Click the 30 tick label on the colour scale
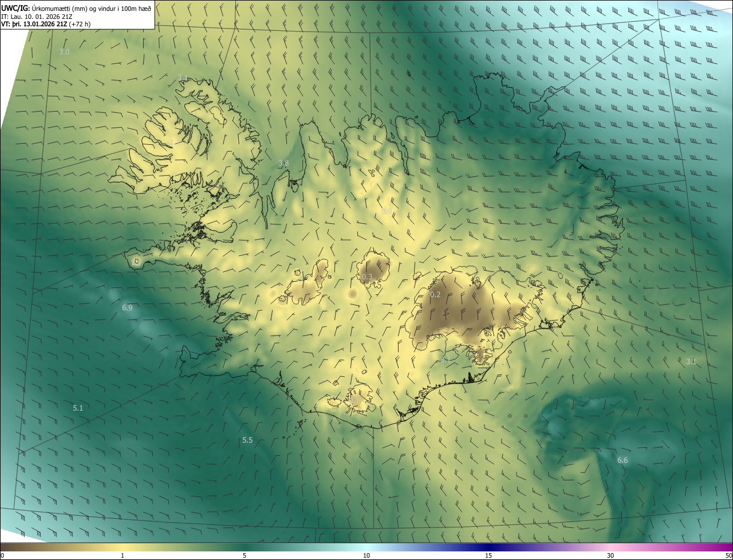The image size is (733, 560). [610, 555]
